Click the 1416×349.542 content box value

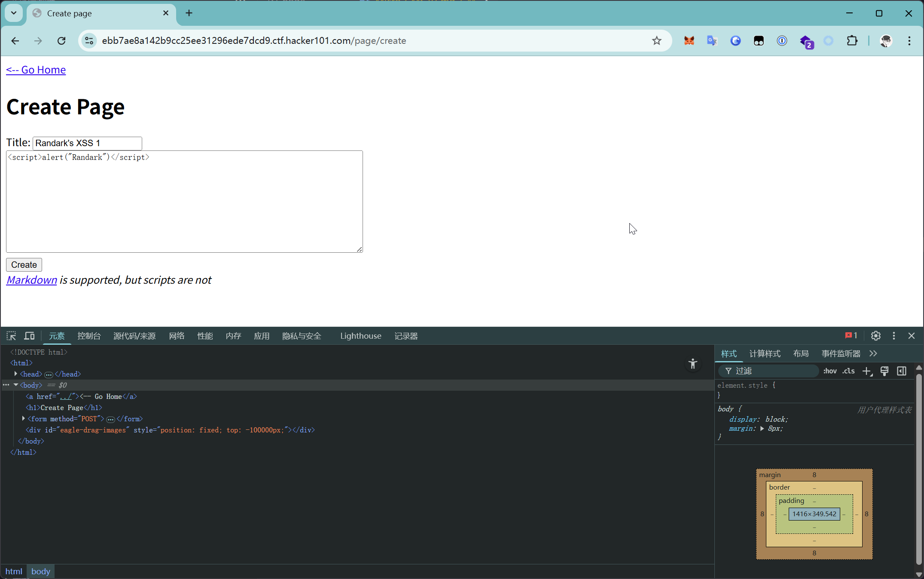814,514
